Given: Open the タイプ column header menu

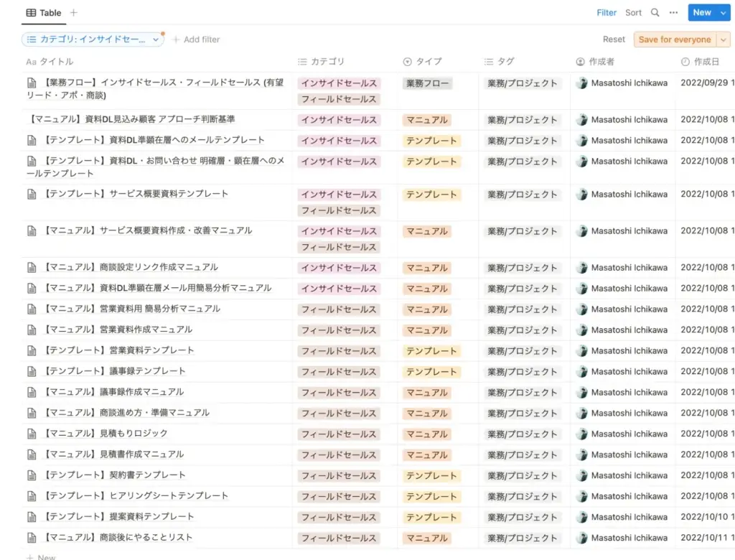Looking at the screenshot, I should [423, 62].
